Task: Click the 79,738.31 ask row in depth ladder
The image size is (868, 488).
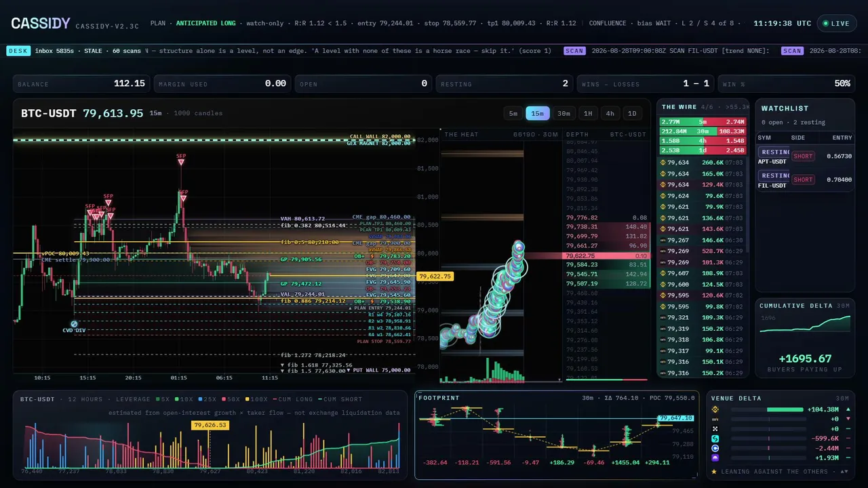Action: click(607, 226)
